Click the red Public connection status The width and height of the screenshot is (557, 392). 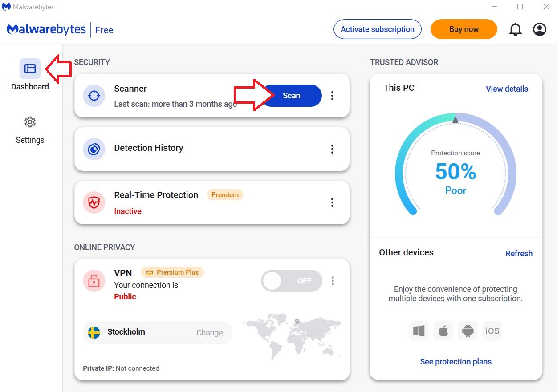(125, 297)
